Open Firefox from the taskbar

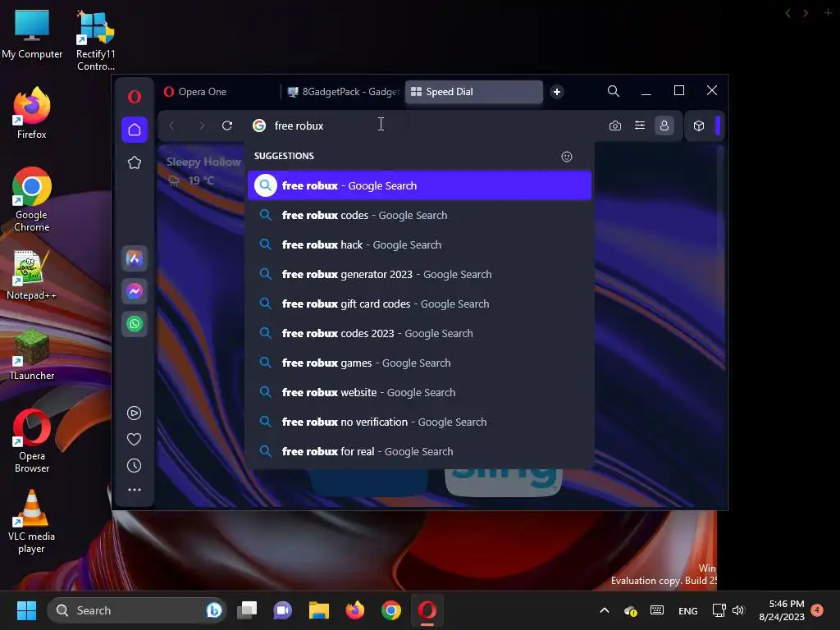point(354,610)
